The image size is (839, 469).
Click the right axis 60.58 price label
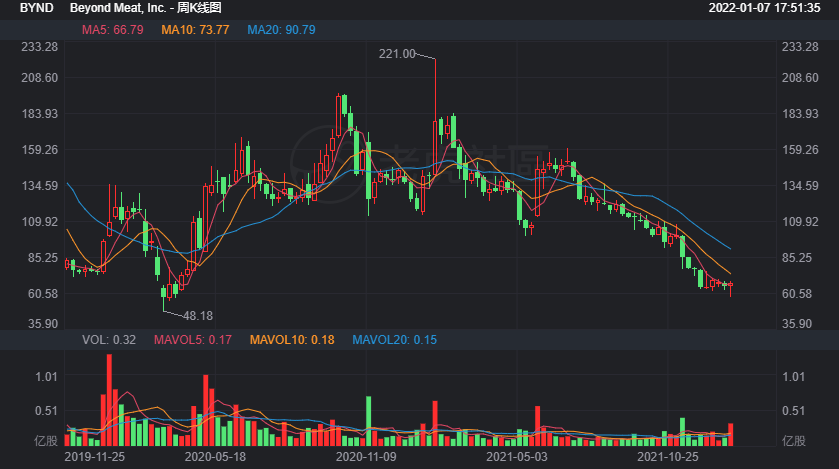coord(797,294)
